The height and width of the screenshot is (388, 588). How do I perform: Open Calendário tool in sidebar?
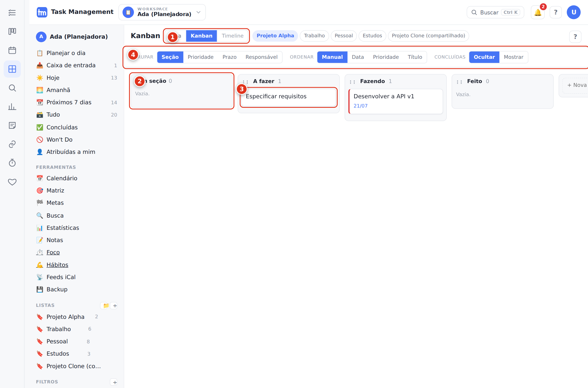point(77,178)
